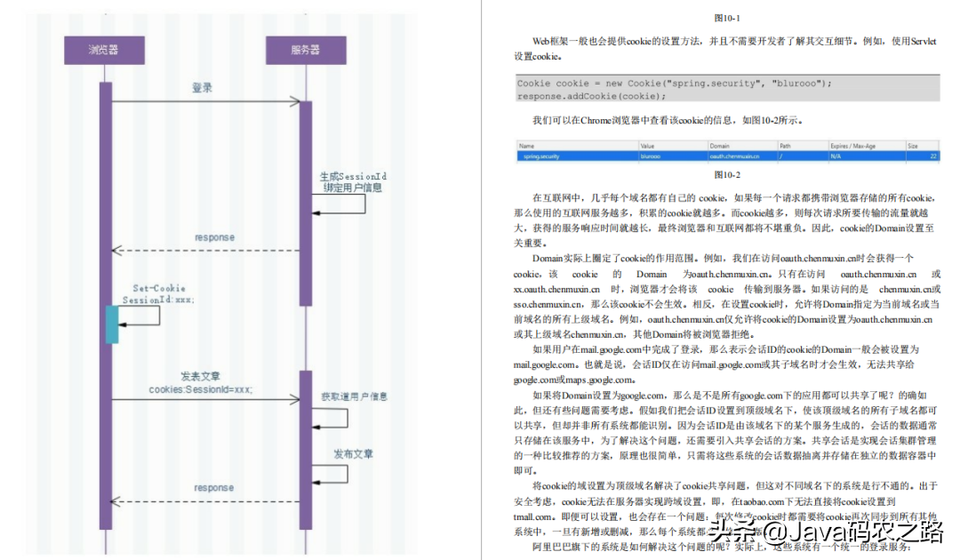Click the 图10-1 caption
The height and width of the screenshot is (560, 960).
point(727,19)
